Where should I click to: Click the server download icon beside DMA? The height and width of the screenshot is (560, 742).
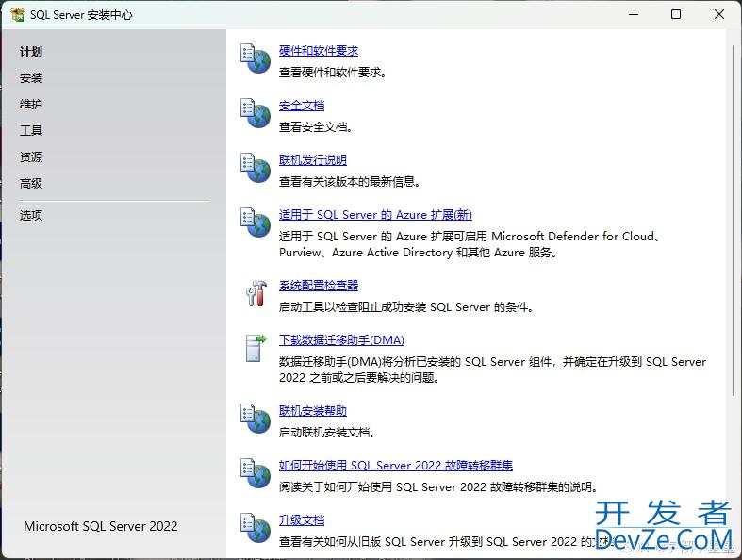pos(256,348)
